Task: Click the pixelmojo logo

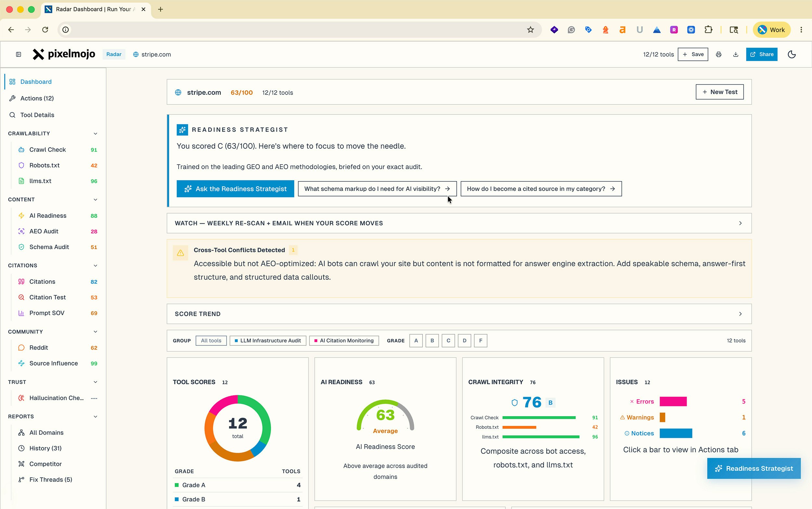Action: pyautogui.click(x=64, y=54)
